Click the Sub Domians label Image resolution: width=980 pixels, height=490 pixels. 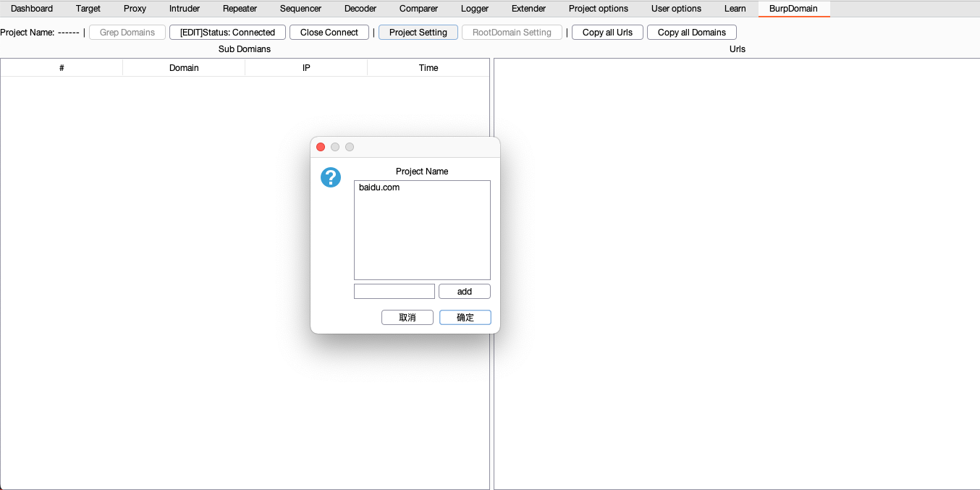[x=245, y=49]
